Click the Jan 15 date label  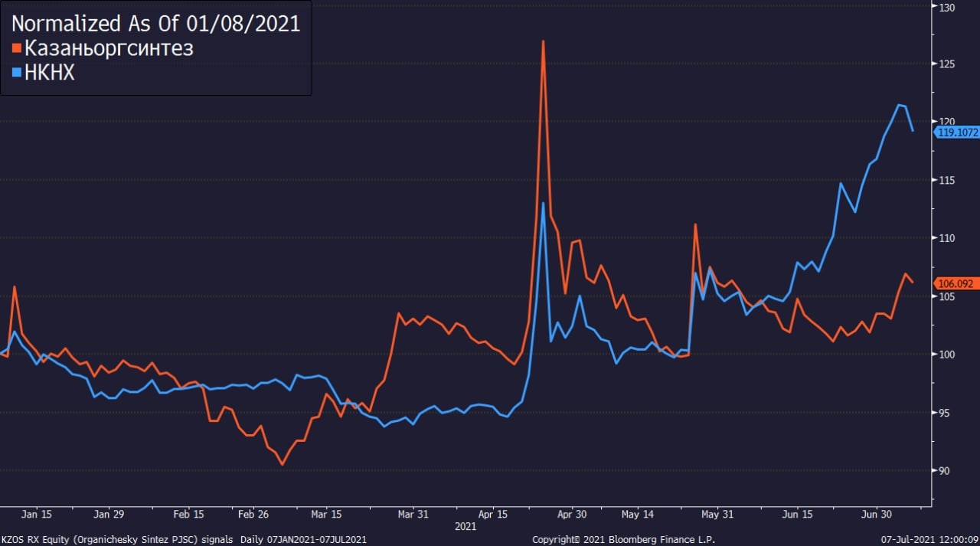pyautogui.click(x=36, y=514)
